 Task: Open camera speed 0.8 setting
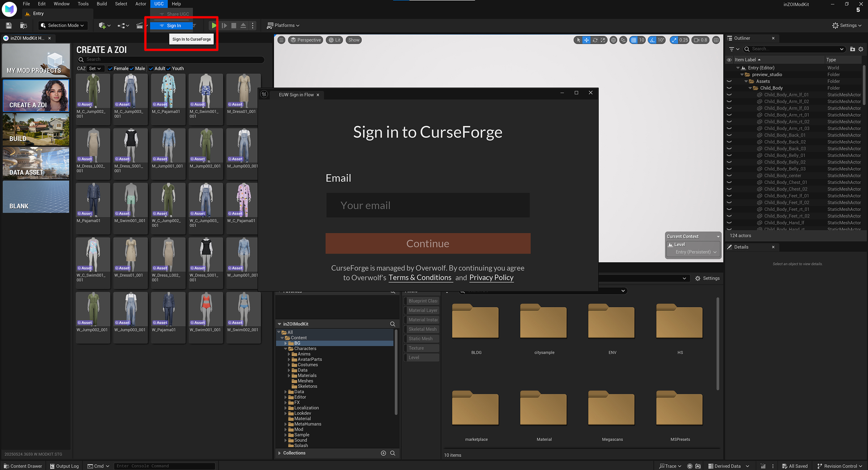click(700, 40)
